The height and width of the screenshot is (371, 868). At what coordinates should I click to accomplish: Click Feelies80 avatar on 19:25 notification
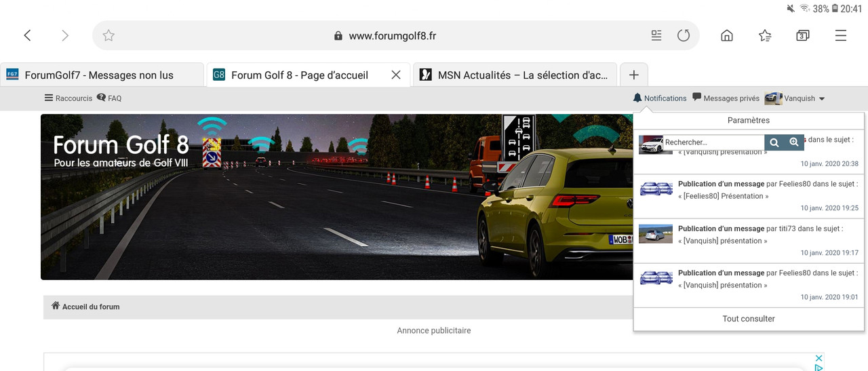656,189
